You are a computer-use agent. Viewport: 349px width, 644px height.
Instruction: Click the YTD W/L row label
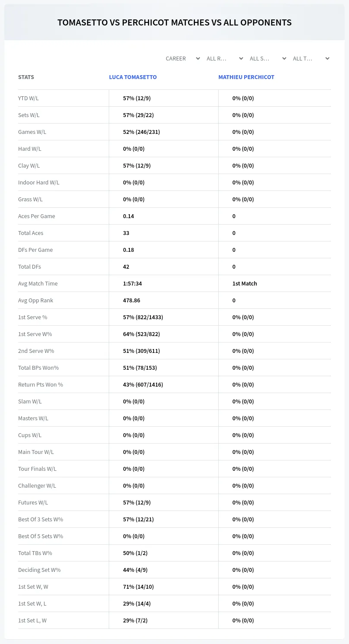tap(28, 98)
